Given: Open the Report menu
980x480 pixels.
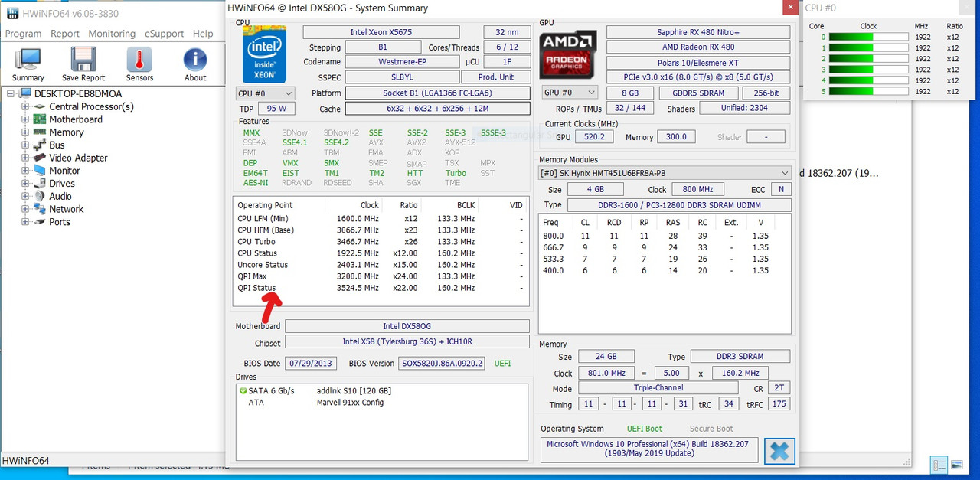Looking at the screenshot, I should coord(65,34).
